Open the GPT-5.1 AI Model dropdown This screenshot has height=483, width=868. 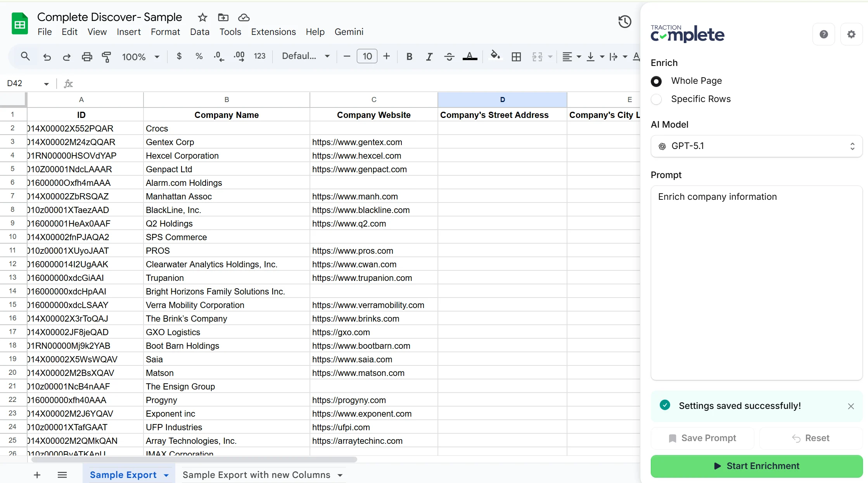[756, 146]
